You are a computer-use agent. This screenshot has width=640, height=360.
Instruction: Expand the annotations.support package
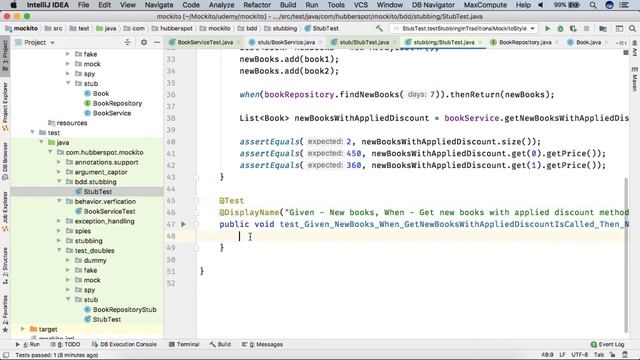click(x=59, y=162)
